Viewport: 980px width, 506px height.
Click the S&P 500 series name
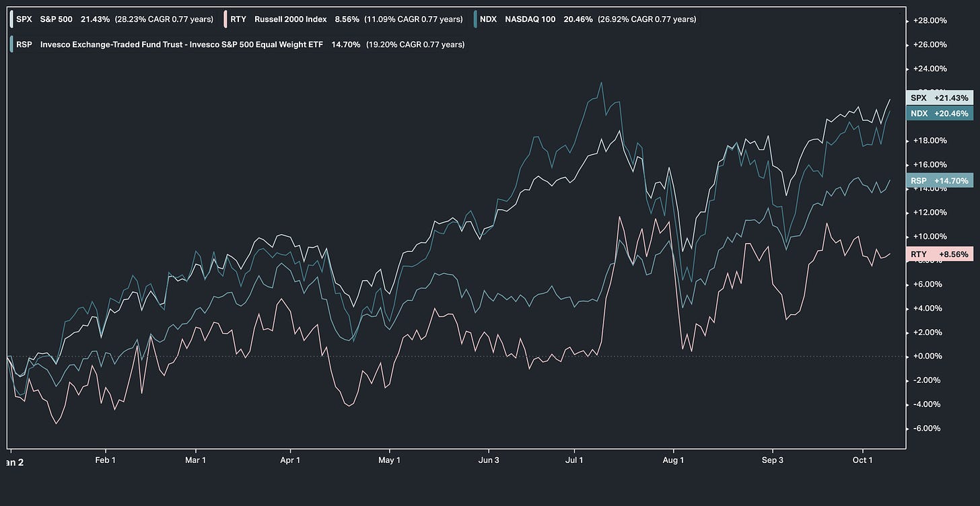click(x=57, y=20)
